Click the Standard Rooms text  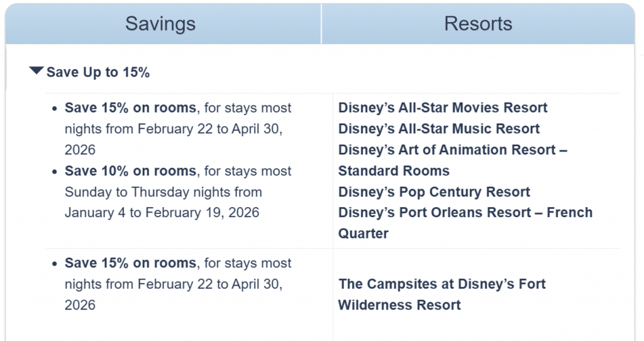point(394,171)
